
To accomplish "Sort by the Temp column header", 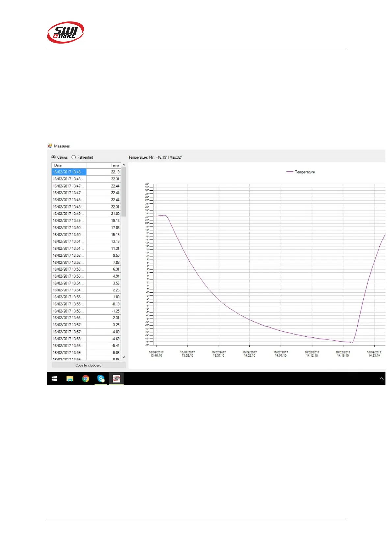I will coord(104,165).
